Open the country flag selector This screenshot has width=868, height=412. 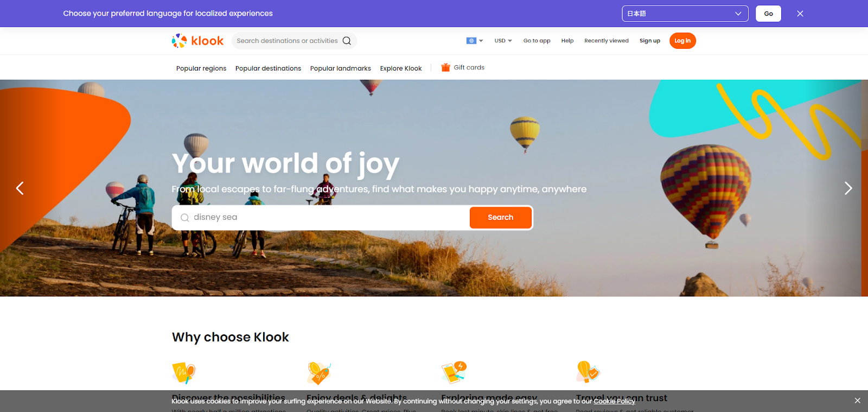tap(475, 41)
